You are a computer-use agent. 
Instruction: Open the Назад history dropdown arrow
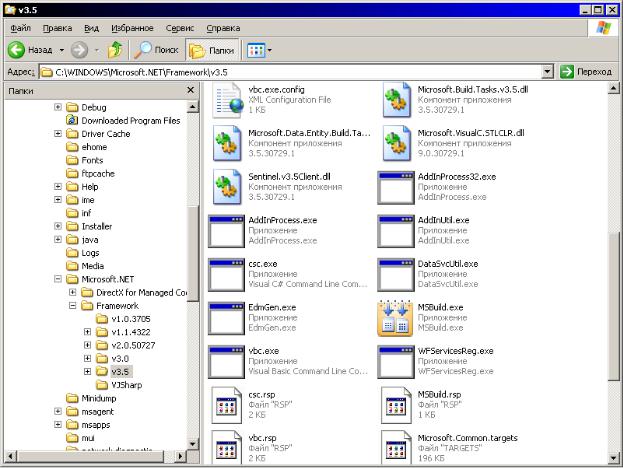[62, 50]
